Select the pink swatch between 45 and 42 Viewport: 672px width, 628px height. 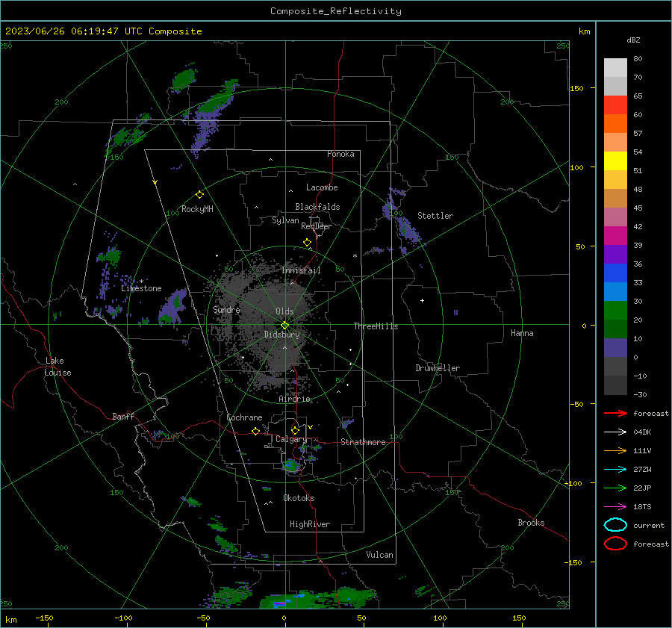tap(615, 217)
